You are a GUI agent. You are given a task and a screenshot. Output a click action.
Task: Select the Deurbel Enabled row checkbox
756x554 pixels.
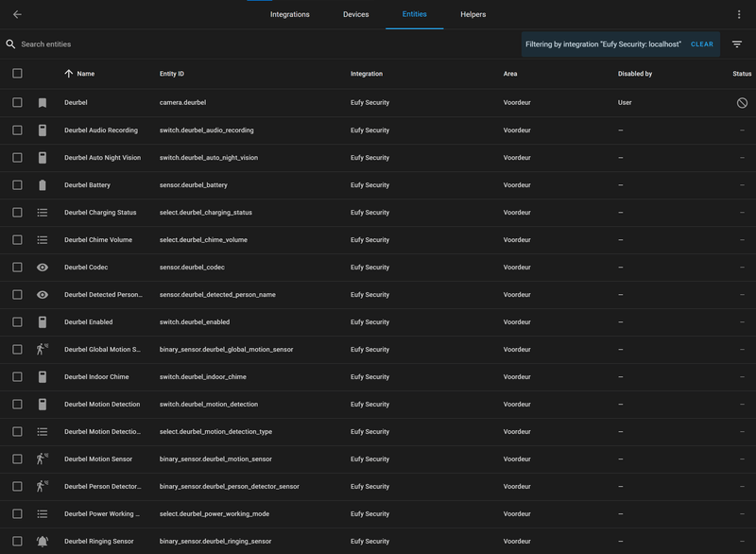coord(17,322)
